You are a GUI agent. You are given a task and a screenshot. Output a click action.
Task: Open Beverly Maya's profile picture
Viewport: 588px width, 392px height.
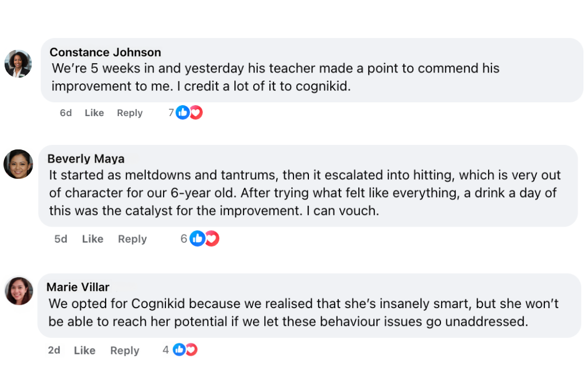click(18, 164)
